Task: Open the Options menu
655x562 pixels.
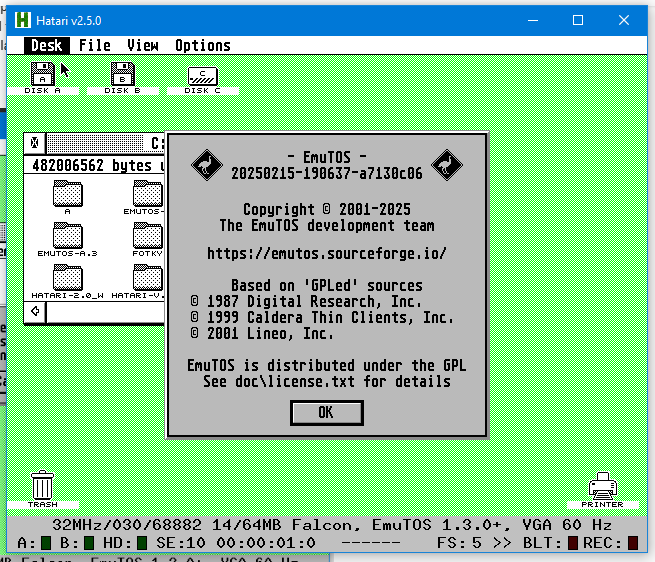Action: [x=203, y=46]
